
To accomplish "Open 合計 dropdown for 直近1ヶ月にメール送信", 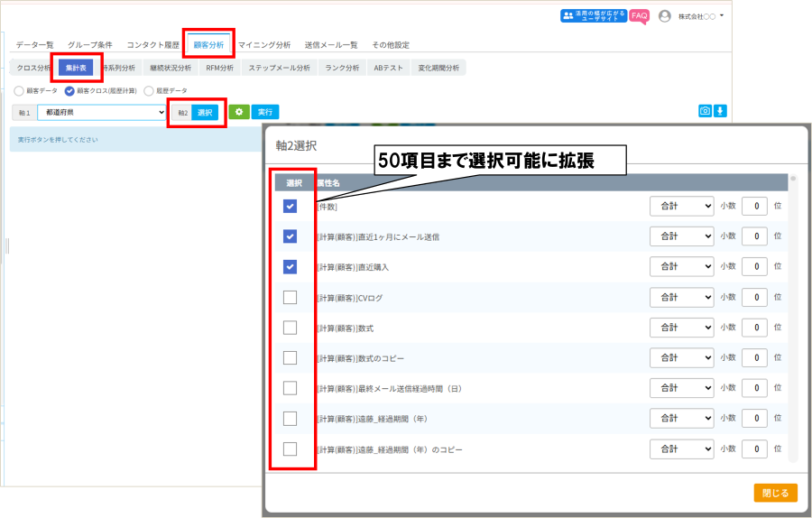I will point(681,236).
